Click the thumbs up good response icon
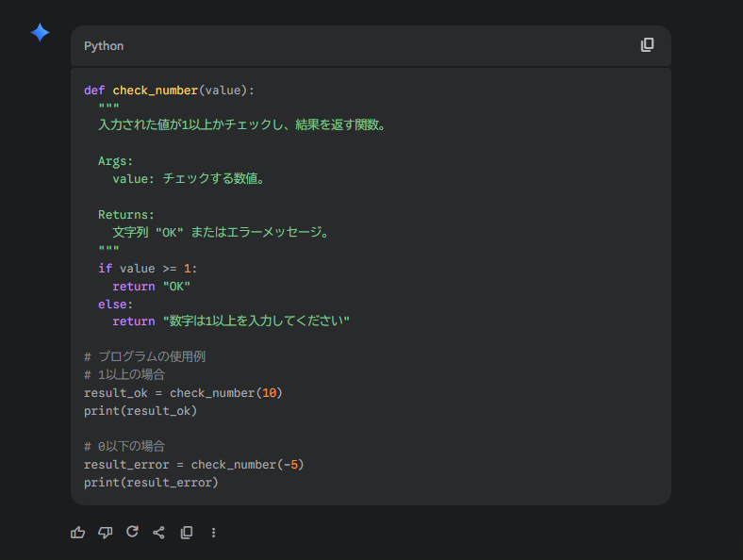Viewport: 743px width, 560px height. point(78,533)
